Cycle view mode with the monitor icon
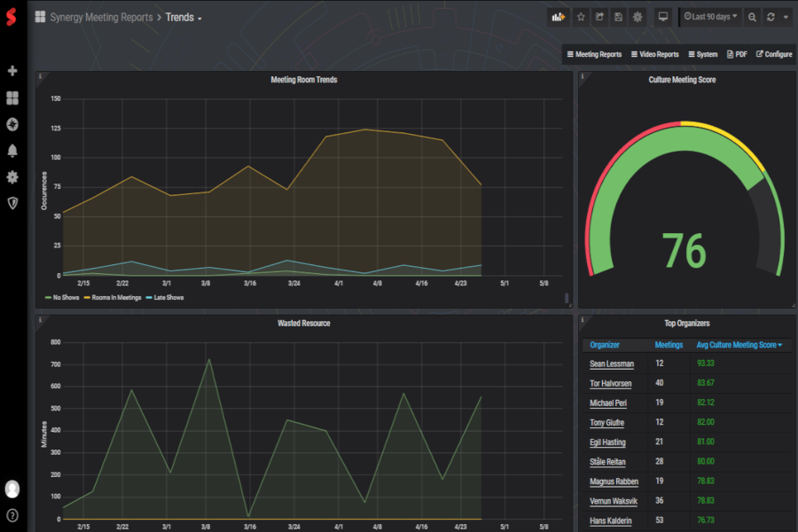 662,17
